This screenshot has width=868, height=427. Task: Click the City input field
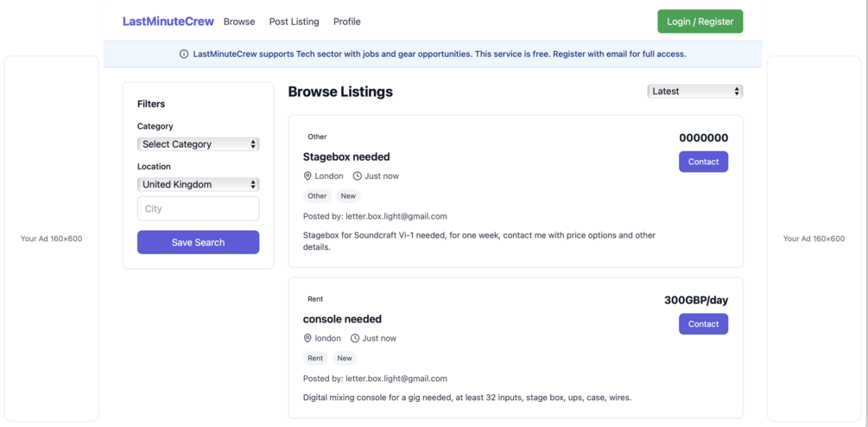coord(198,208)
